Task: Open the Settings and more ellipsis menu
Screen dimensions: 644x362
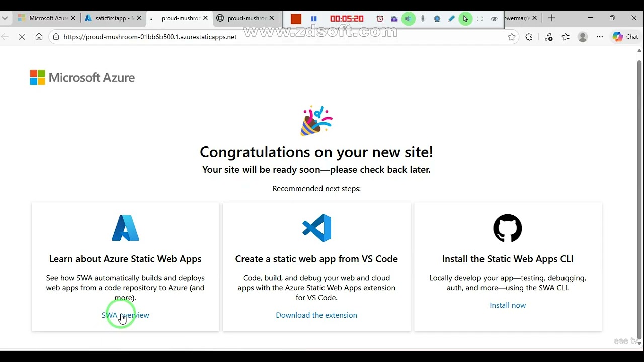Action: tap(600, 37)
